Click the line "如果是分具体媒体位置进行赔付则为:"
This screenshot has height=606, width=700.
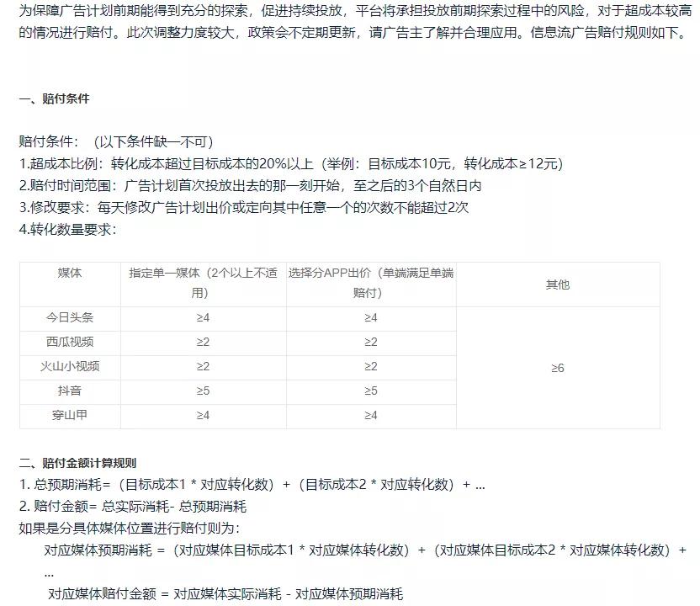(130, 529)
